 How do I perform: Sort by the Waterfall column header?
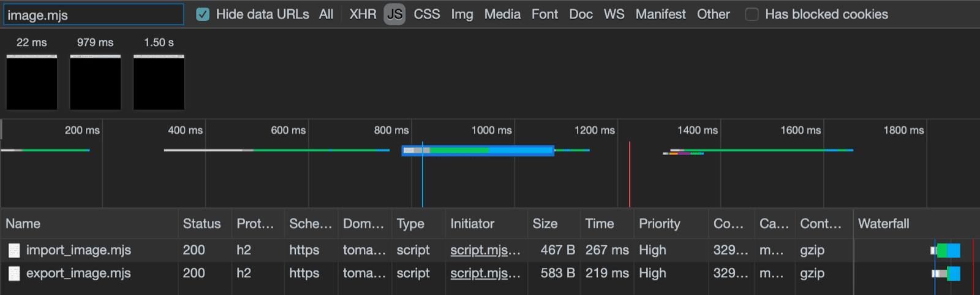[x=883, y=224]
